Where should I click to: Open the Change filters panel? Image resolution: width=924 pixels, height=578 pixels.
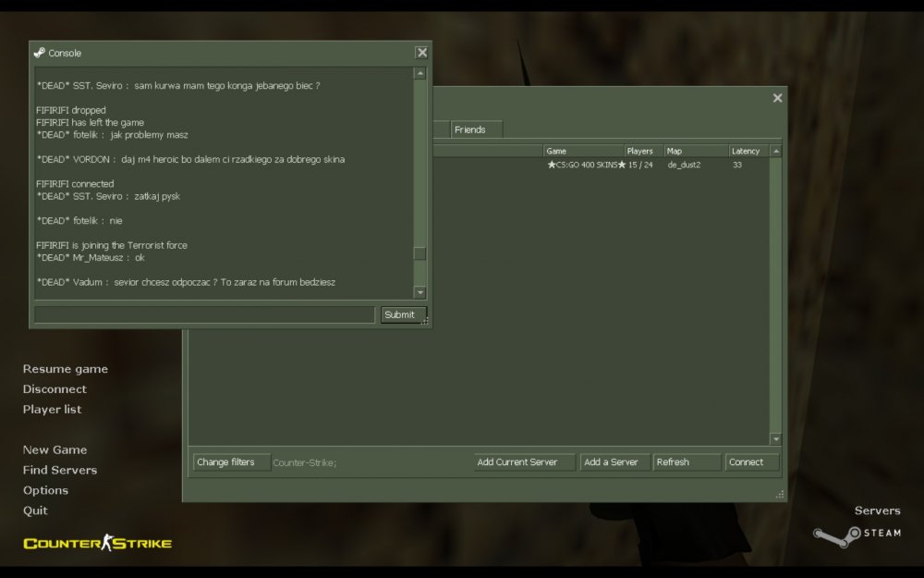[230, 462]
